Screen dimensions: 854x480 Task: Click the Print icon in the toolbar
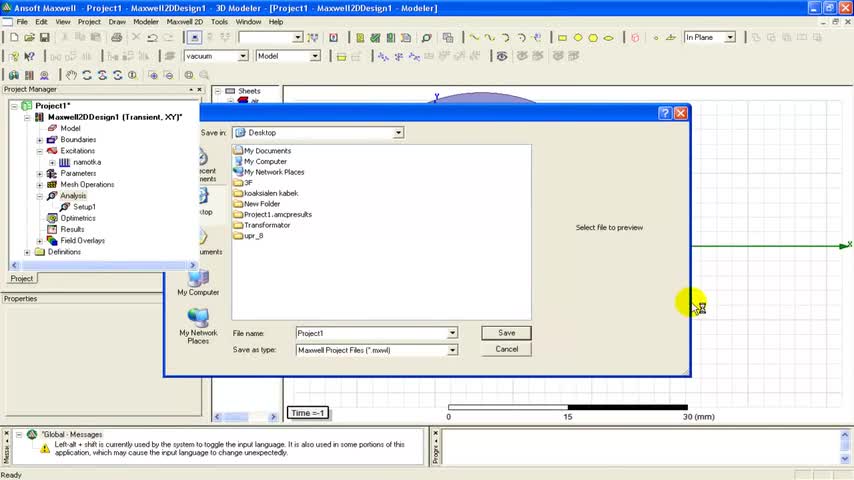[x=117, y=37]
